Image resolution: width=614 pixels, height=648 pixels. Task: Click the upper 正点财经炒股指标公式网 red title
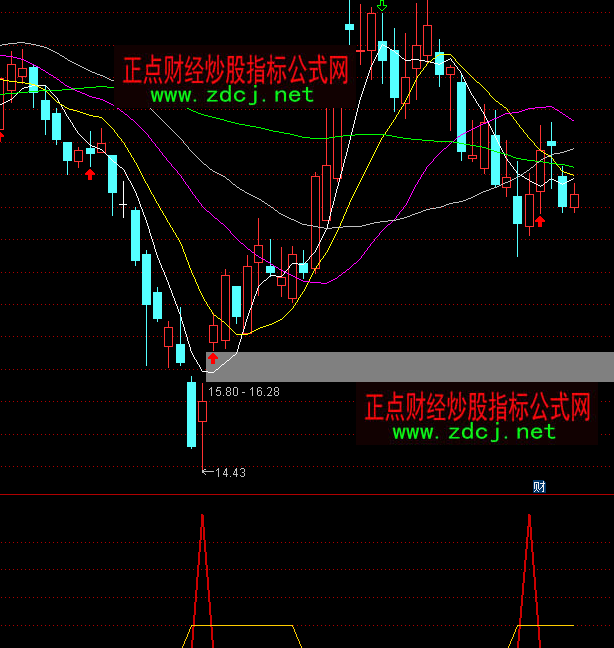coord(234,70)
